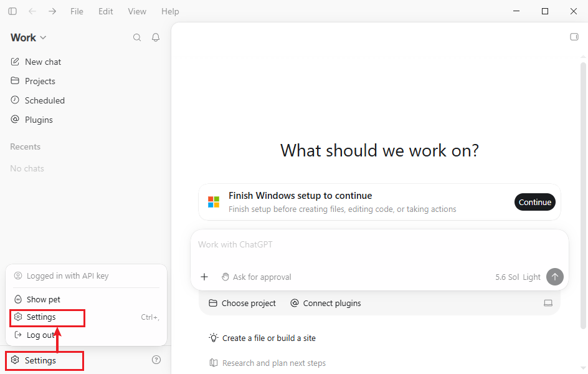Toggle the sidebar panel icon
The height and width of the screenshot is (374, 588).
(x=12, y=11)
